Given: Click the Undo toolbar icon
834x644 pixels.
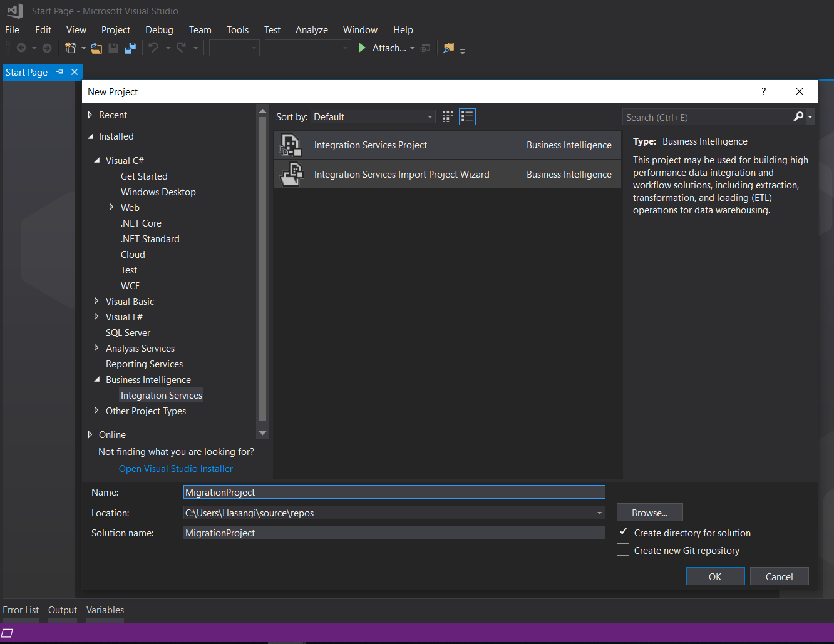Looking at the screenshot, I should (x=153, y=48).
